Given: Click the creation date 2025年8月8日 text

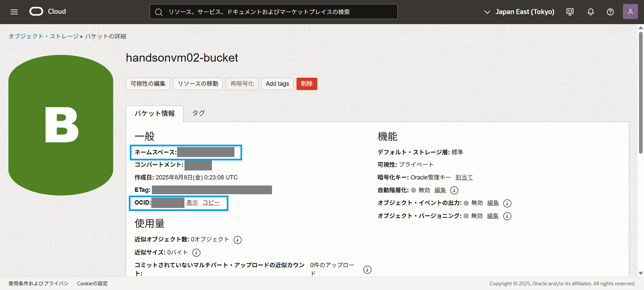Looking at the screenshot, I should [x=196, y=177].
